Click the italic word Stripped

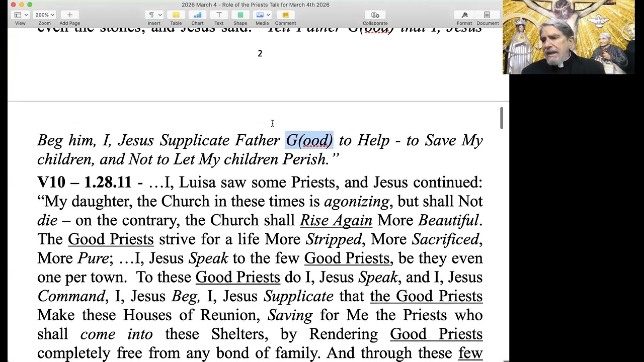[x=334, y=239]
